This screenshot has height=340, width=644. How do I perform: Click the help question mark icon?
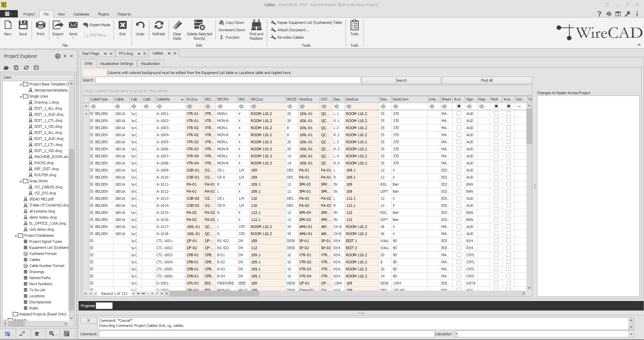click(x=599, y=14)
